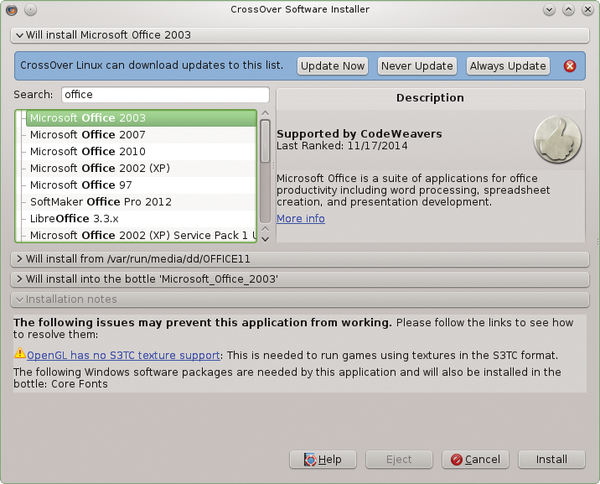
Task: Collapse the Installation notes section
Action: coord(300,299)
